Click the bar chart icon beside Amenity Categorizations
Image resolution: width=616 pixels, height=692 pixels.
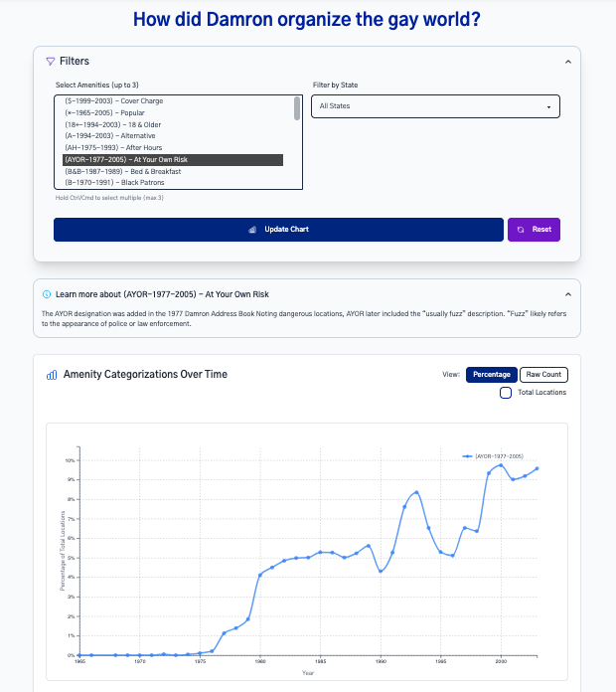click(52, 375)
